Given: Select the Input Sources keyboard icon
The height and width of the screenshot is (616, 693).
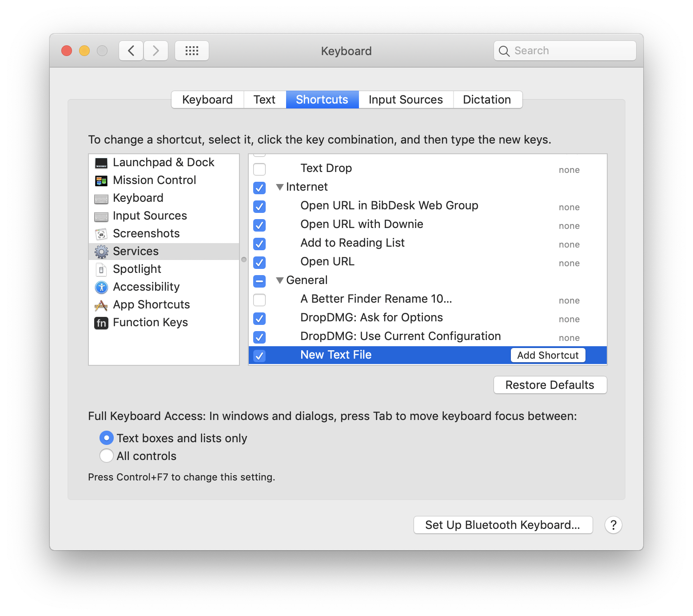Looking at the screenshot, I should click(x=101, y=216).
